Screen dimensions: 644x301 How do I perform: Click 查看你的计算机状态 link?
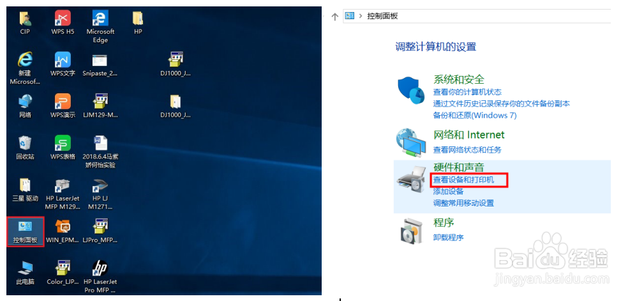[x=467, y=92]
